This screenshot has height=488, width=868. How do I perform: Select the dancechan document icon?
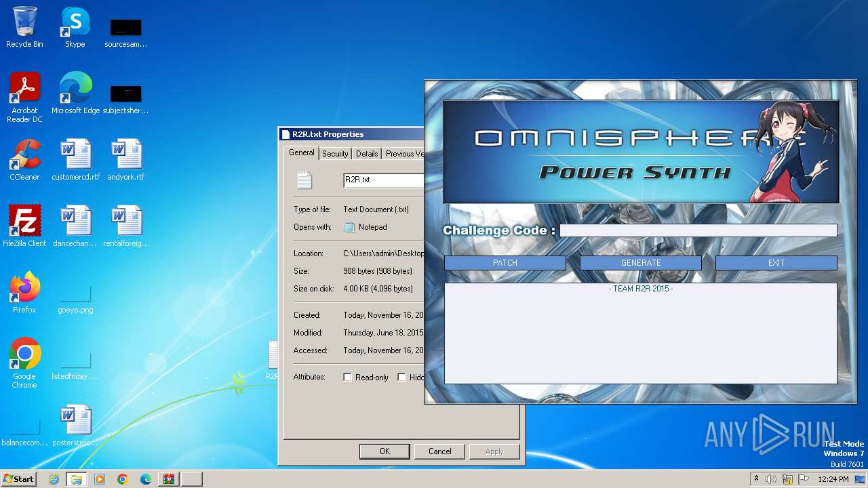[75, 226]
